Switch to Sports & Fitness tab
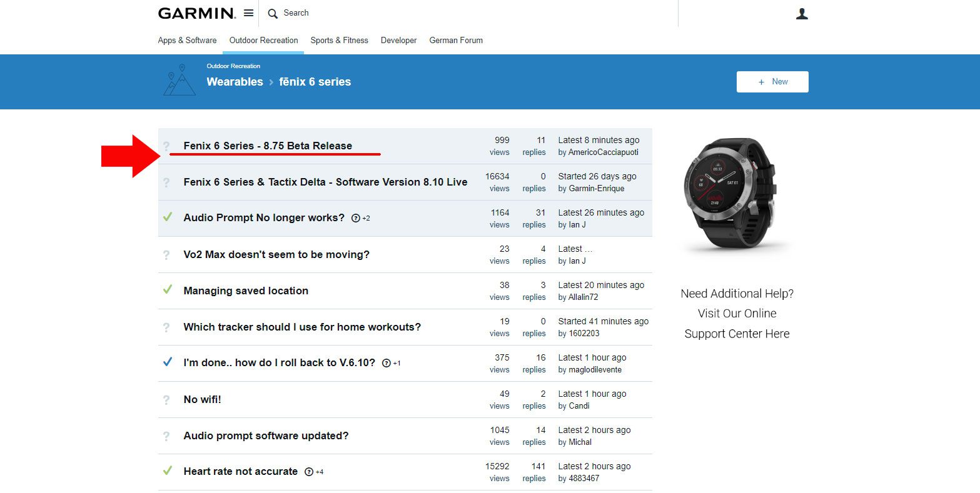The width and height of the screenshot is (980, 493). point(340,41)
